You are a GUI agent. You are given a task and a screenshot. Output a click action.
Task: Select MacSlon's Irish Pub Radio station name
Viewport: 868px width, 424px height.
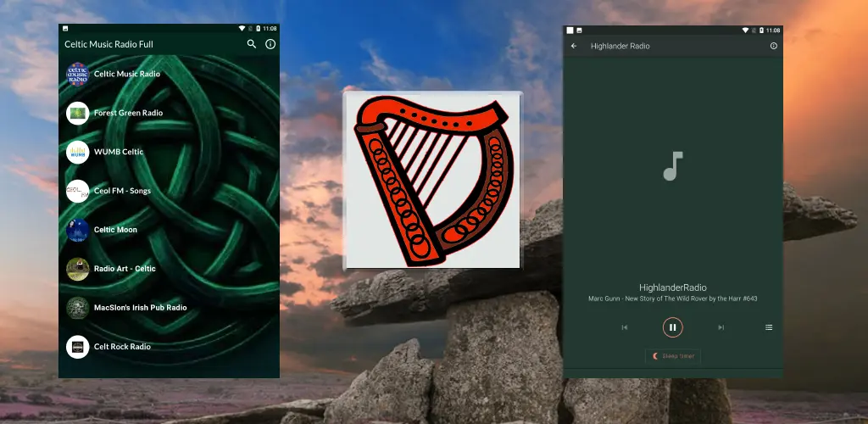[x=140, y=308]
